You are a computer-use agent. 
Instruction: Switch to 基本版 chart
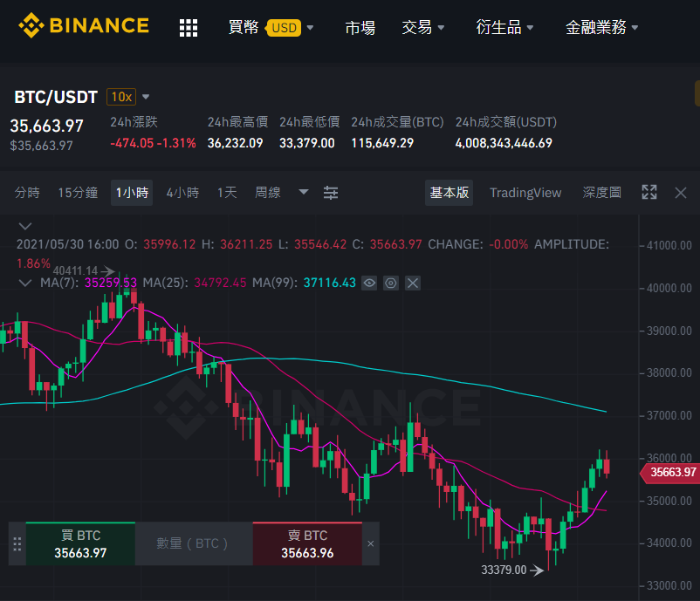coord(450,193)
